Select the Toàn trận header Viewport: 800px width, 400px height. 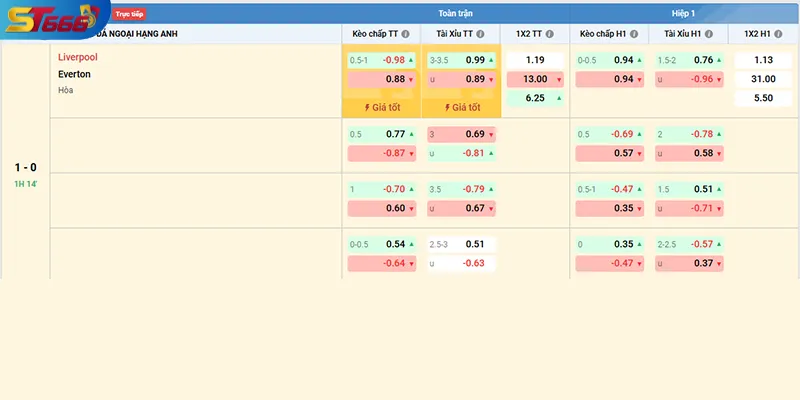pyautogui.click(x=456, y=13)
